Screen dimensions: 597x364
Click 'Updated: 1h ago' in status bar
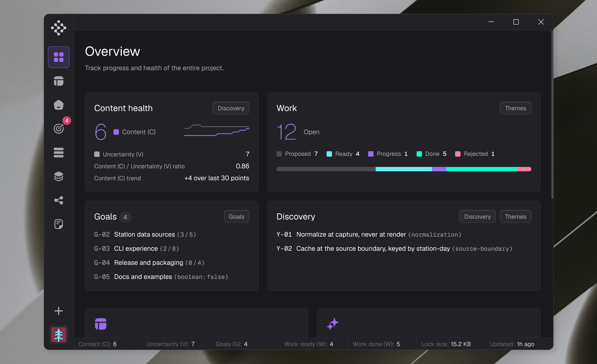point(512,344)
